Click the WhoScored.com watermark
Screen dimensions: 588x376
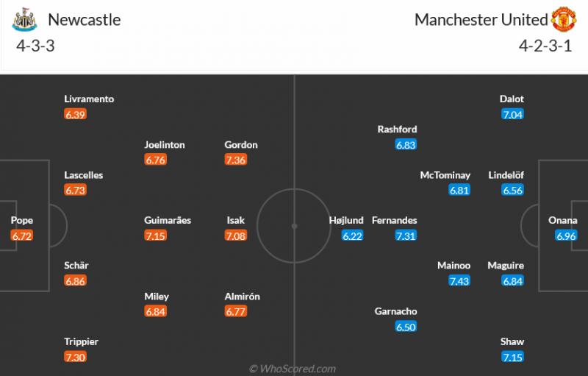[x=293, y=369]
